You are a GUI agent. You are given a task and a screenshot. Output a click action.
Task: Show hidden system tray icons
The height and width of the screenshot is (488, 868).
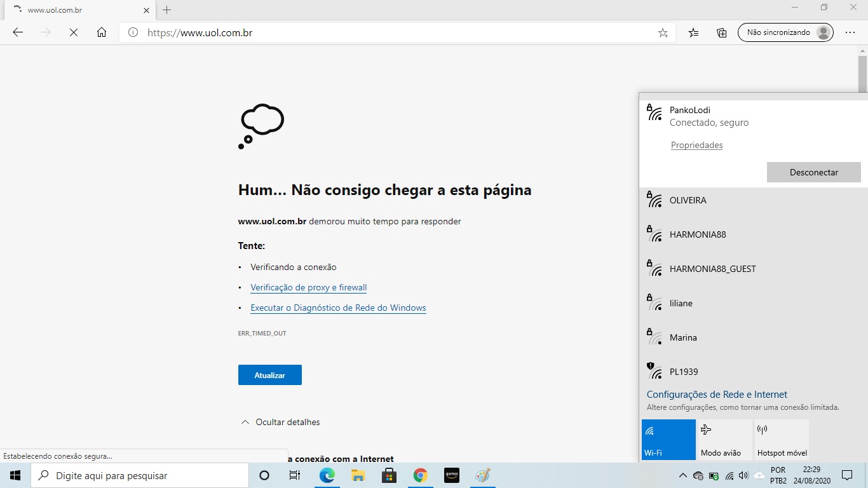[683, 475]
